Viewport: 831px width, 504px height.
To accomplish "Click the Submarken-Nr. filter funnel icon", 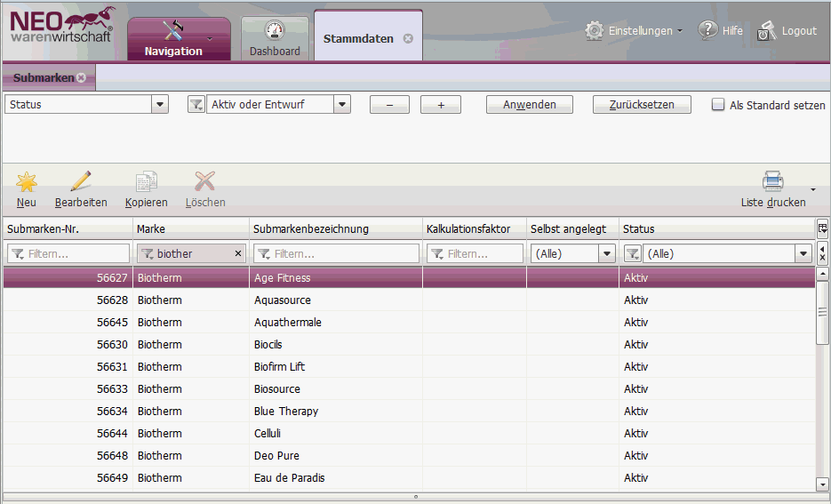I will pos(18,254).
